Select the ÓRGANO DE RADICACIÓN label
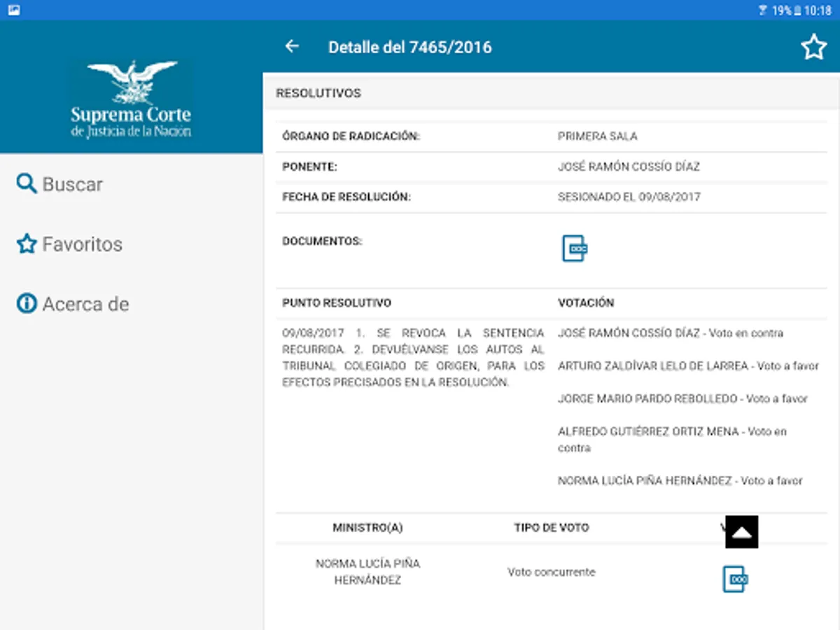This screenshot has height=630, width=840. tap(351, 136)
